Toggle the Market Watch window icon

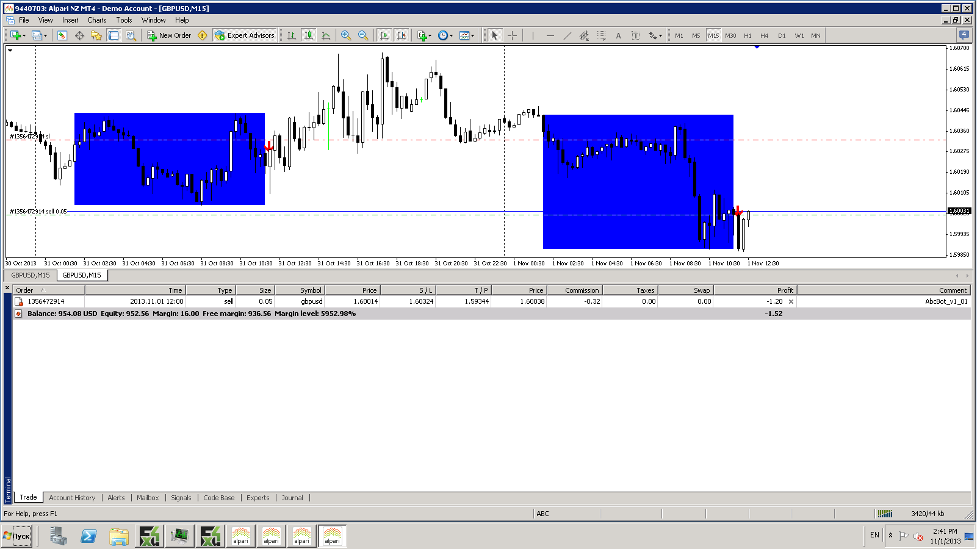coord(62,35)
